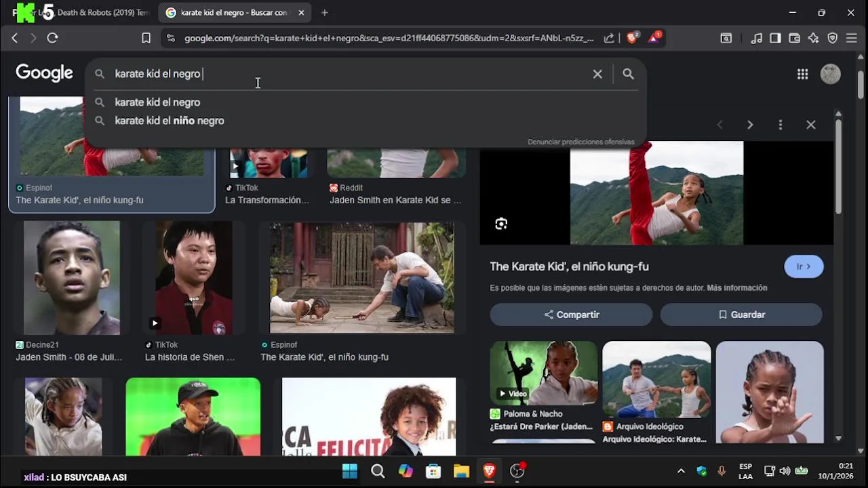Open the browser hamburger menu

pos(852,39)
